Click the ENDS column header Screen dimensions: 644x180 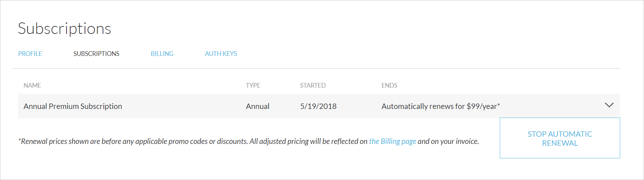(389, 85)
